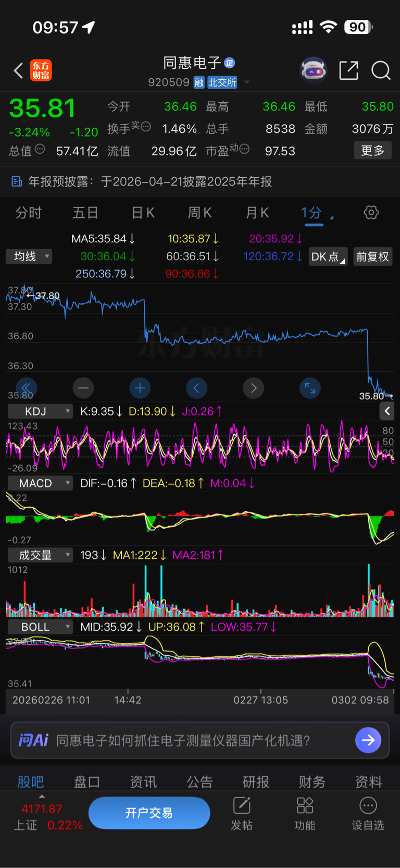Open the robot AI assistant avatar
Screen dimensions: 400x868
(313, 70)
